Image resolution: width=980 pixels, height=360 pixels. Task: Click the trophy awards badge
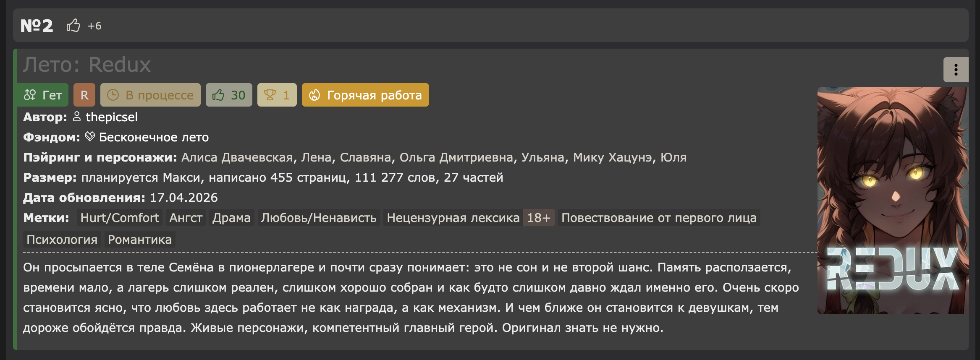[x=277, y=95]
